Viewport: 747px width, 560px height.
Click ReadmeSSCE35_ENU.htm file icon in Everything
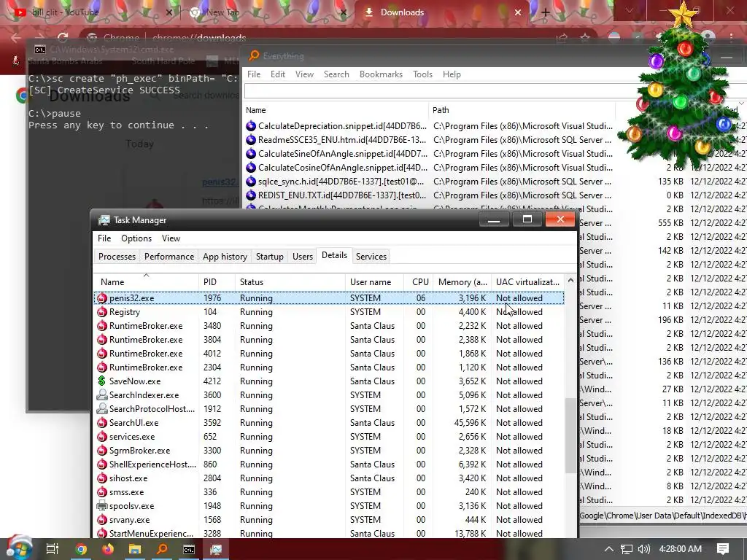click(x=251, y=139)
